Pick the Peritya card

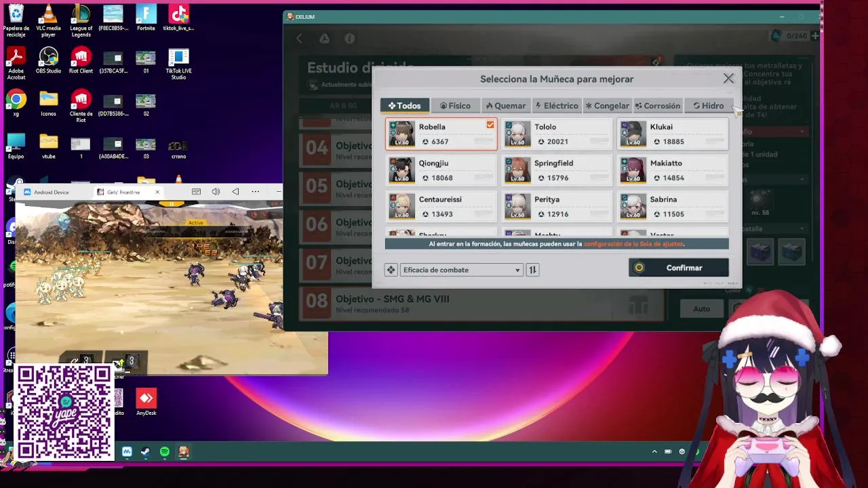(x=557, y=207)
